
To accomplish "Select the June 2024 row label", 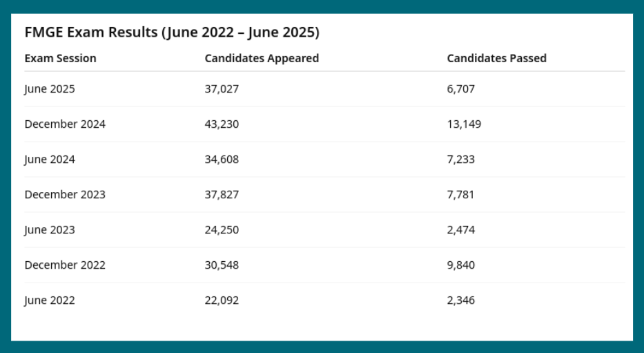I will point(50,160).
